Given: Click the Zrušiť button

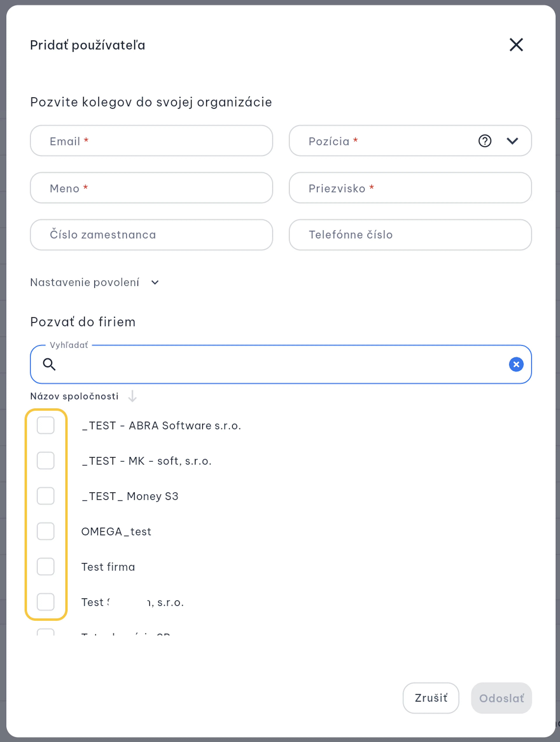Looking at the screenshot, I should click(x=431, y=698).
